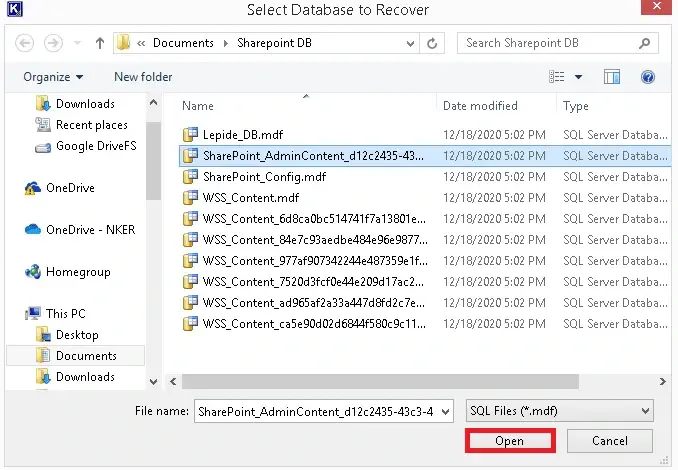This screenshot has height=470, width=678.
Task: Select WSS_Content_ca5e90d0 file
Action: tap(425, 324)
